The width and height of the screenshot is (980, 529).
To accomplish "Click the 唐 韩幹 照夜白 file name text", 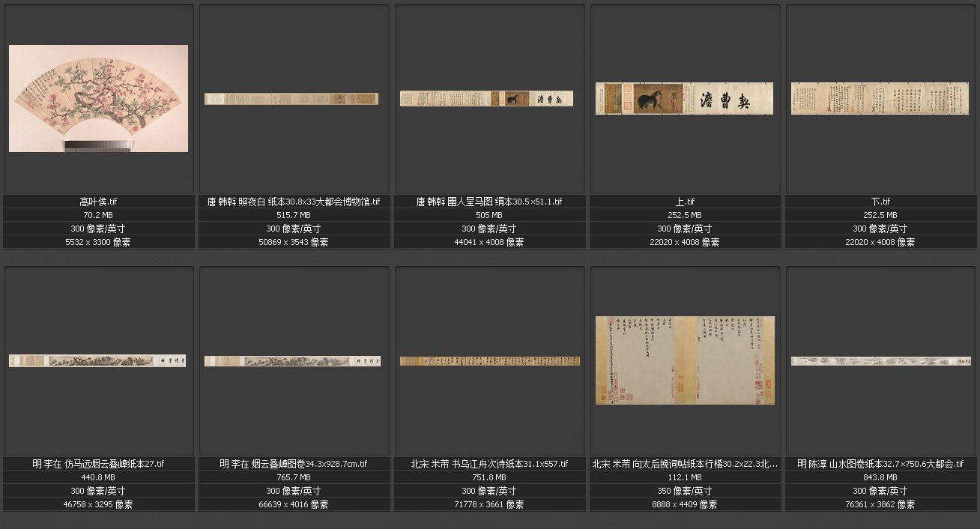I will tap(294, 202).
